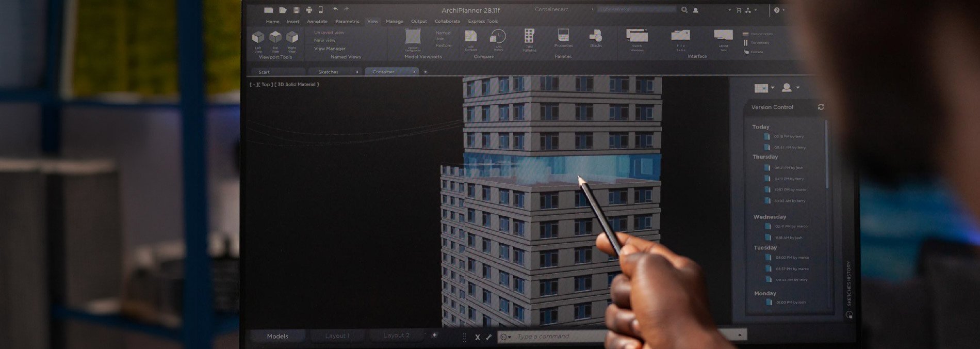The width and height of the screenshot is (980, 349).
Task: Expand the account dropdown arrow left of cart
Action: coord(729,10)
